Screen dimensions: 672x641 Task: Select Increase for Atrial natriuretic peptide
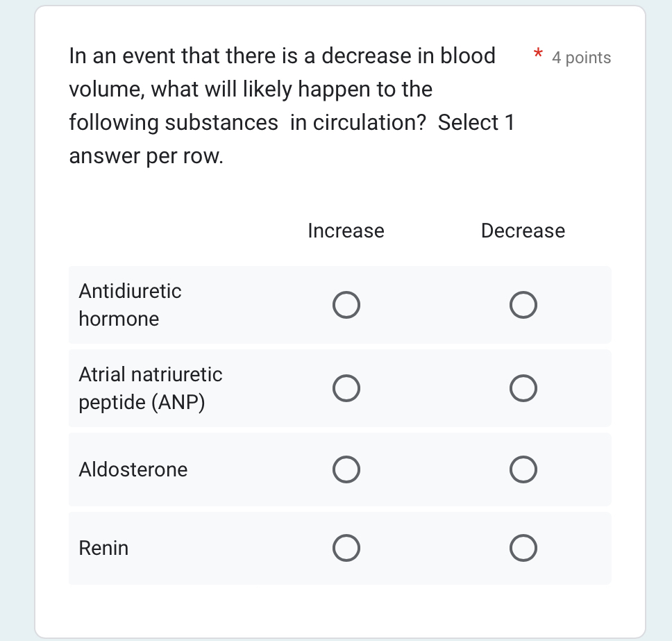[x=346, y=388]
